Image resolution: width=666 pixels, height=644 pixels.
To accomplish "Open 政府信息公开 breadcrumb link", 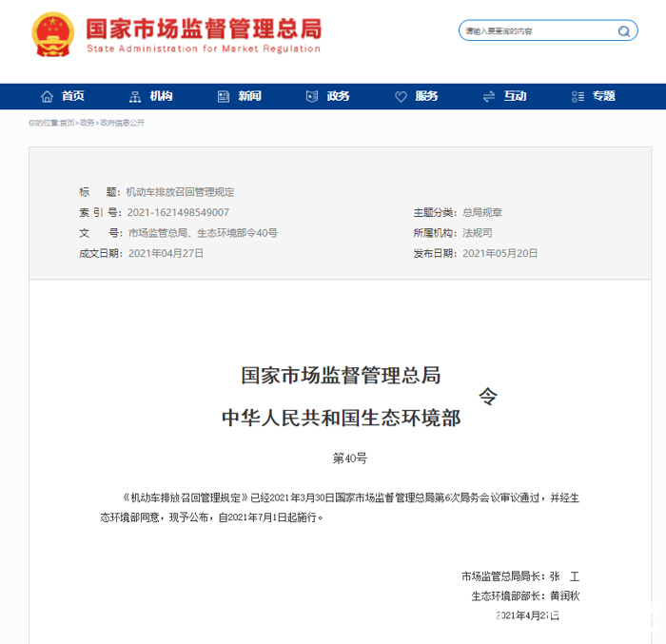I will click(x=123, y=123).
